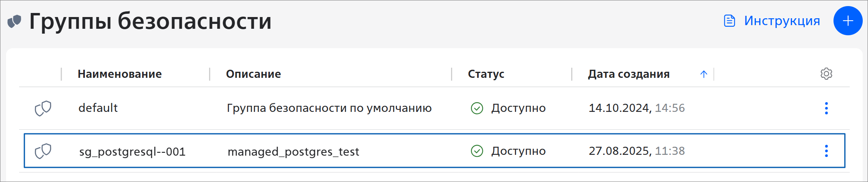Select managed_postgres_test description cell
This screenshot has height=182, width=868.
pyautogui.click(x=293, y=152)
